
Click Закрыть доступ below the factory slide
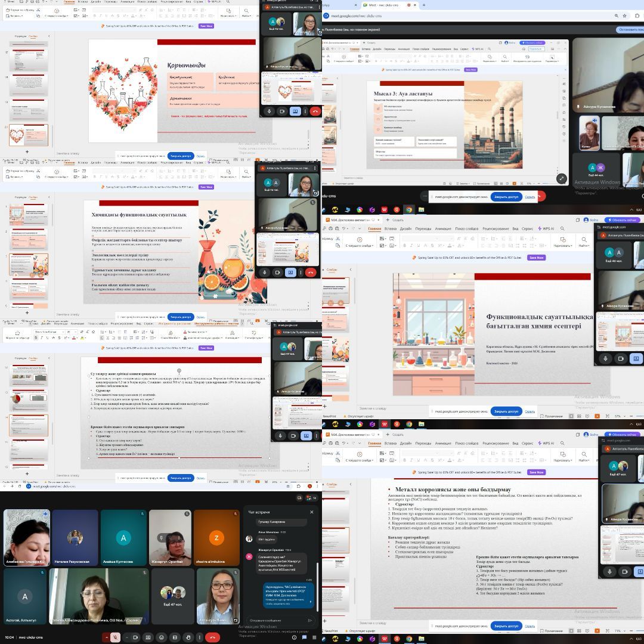pos(506,196)
